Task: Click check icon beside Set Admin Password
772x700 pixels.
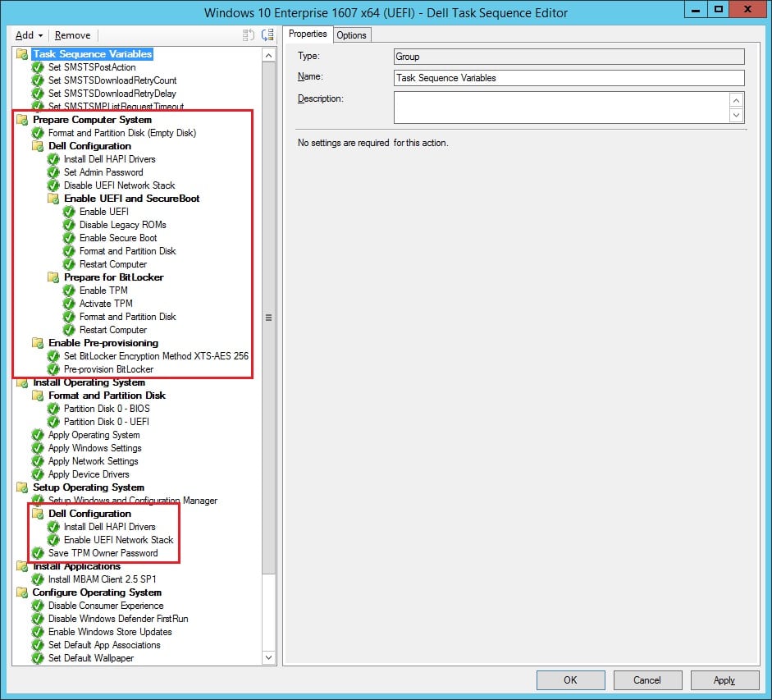Action: click(x=53, y=172)
